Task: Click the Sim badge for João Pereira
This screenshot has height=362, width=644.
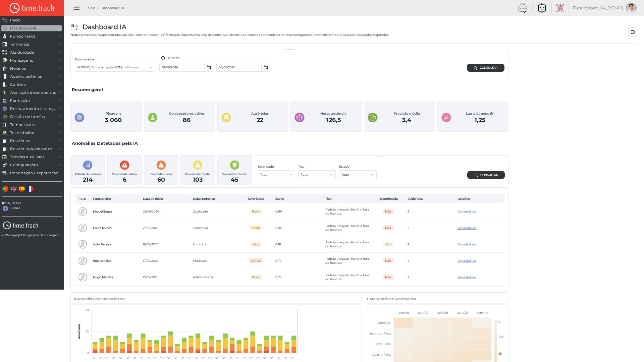Action: pos(388,244)
